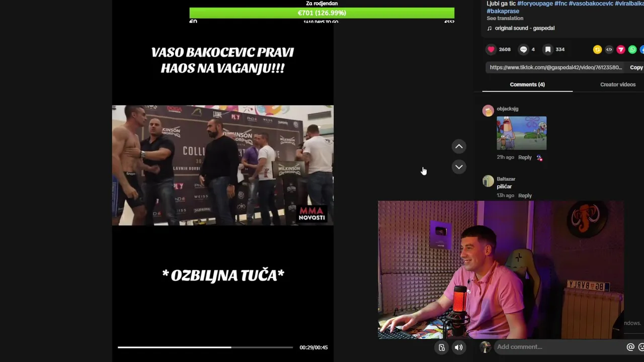The height and width of the screenshot is (362, 644).
Task: Go to the previous video arrow
Action: click(459, 146)
